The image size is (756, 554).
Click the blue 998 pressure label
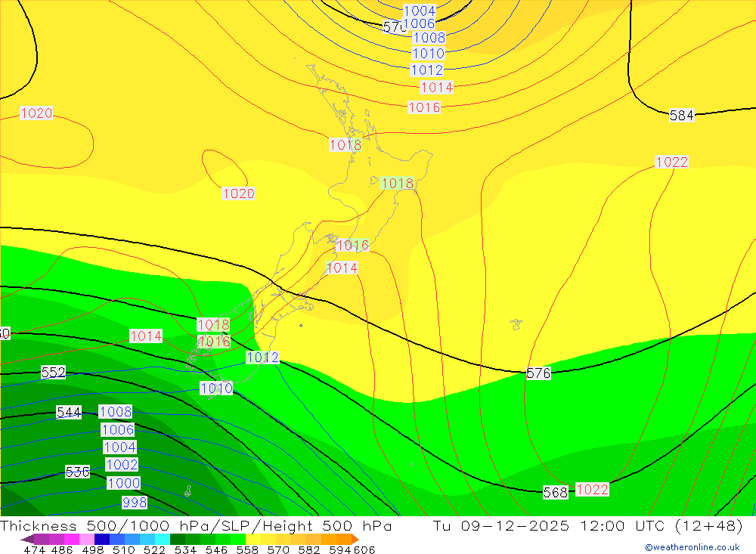click(135, 503)
